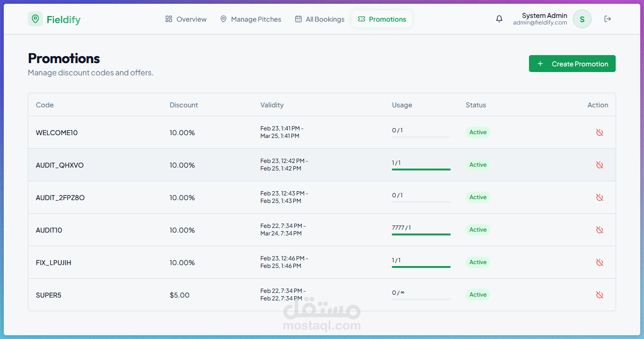
Task: Click the Active status badge for SUPER5
Action: pyautogui.click(x=478, y=295)
